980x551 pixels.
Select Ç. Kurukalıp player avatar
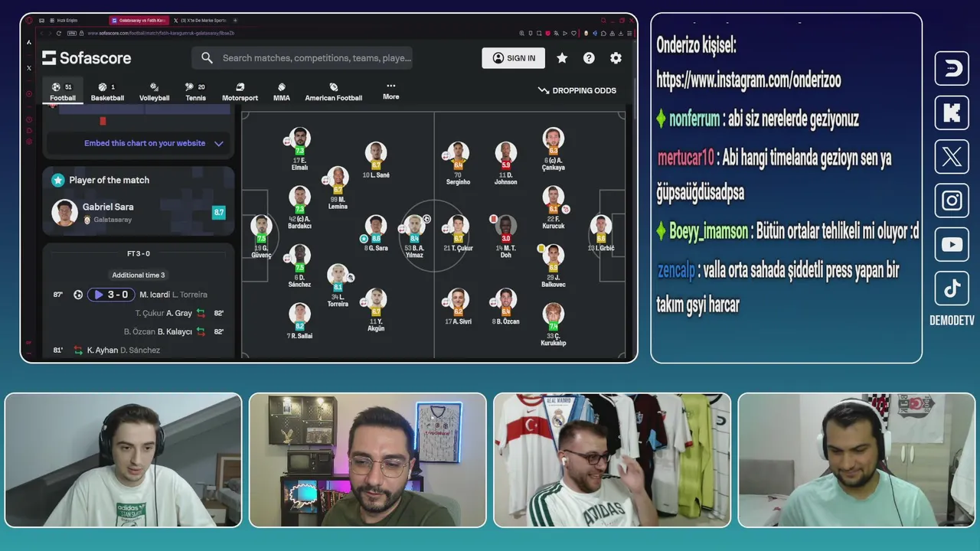tap(553, 313)
